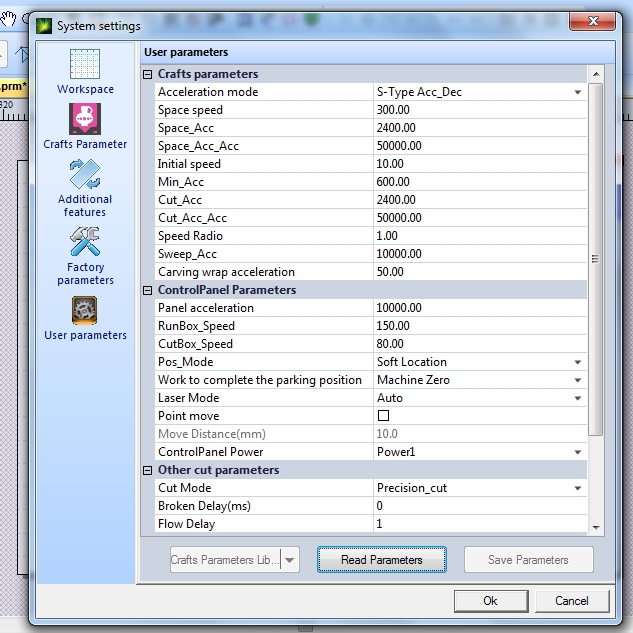
Task: Open the Additional features icon
Action: point(85,174)
